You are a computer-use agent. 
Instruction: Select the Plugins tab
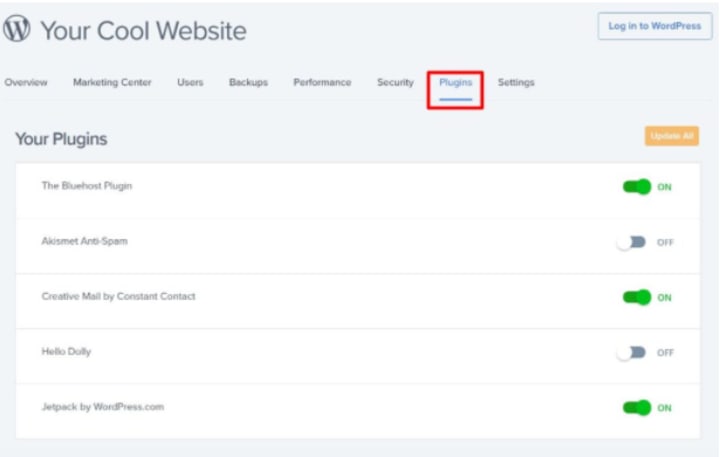(456, 83)
